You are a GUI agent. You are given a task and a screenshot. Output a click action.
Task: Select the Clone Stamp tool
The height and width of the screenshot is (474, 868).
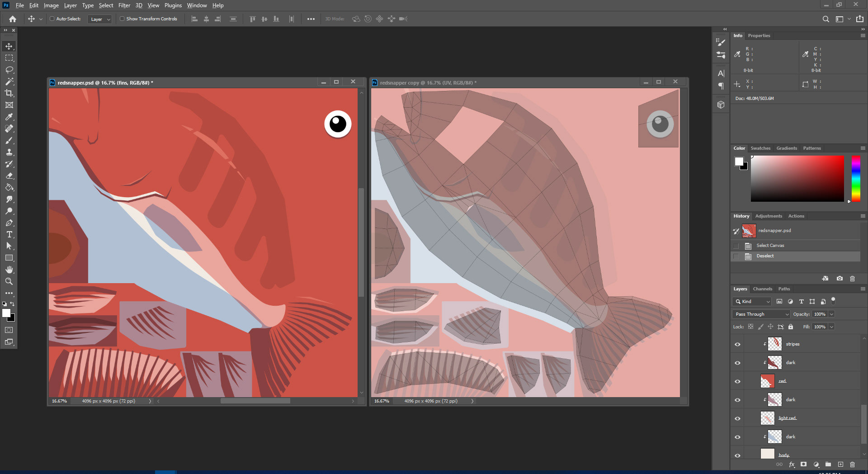9,152
